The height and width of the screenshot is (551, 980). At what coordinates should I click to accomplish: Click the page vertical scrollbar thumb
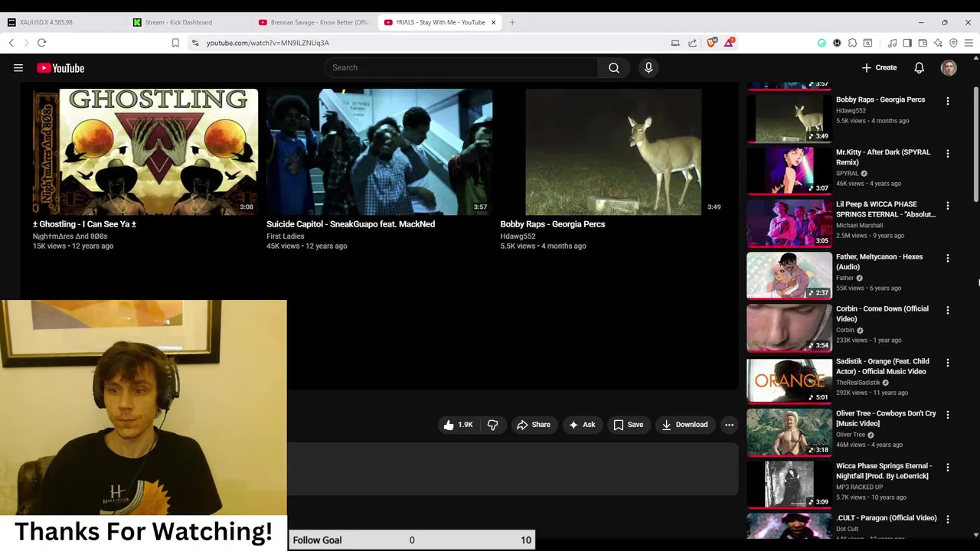click(975, 143)
